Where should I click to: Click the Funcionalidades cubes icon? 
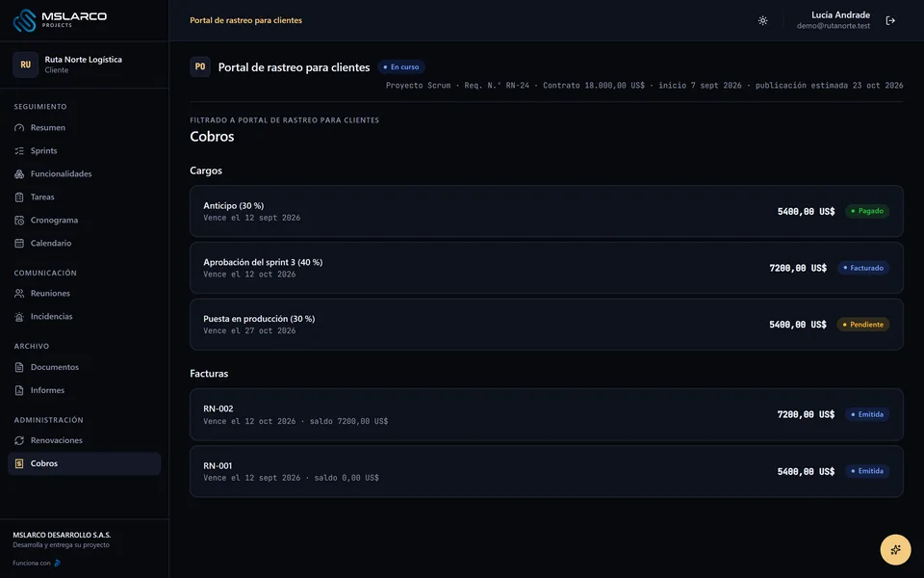pyautogui.click(x=19, y=174)
